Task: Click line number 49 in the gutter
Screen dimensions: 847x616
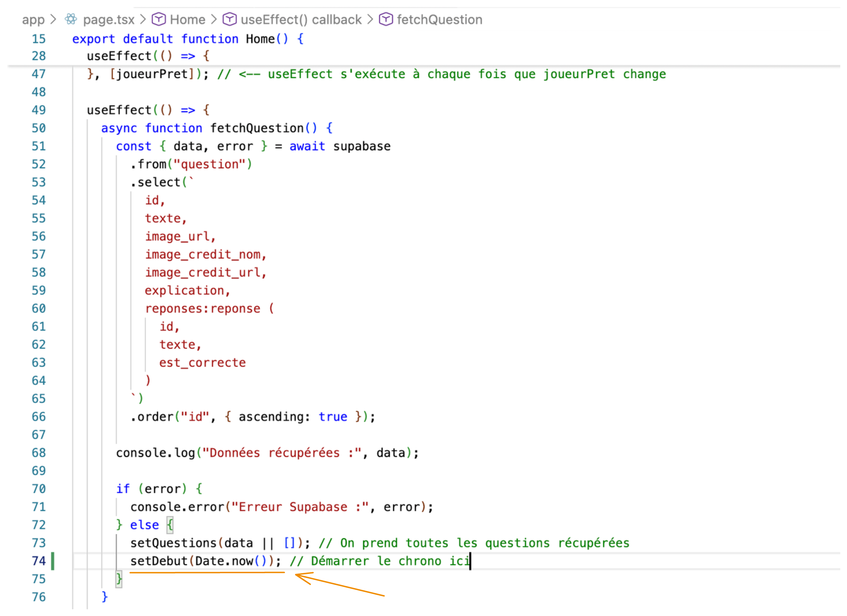Action: pos(39,111)
